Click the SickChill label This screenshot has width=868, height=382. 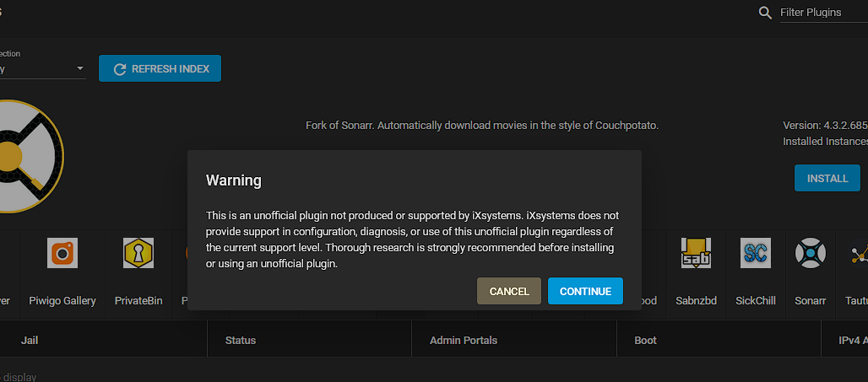[x=756, y=301]
